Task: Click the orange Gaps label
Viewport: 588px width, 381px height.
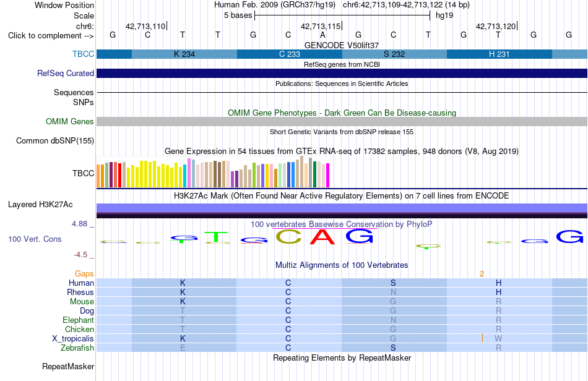Action: [84, 273]
